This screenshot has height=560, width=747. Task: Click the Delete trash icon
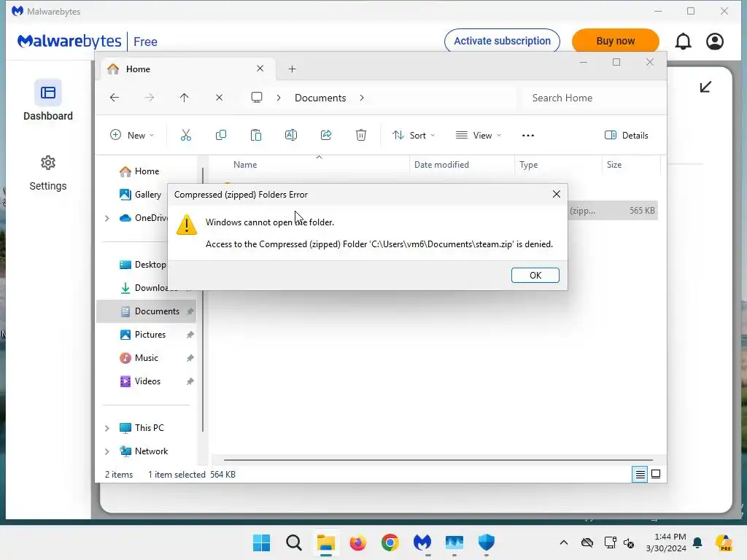point(361,135)
